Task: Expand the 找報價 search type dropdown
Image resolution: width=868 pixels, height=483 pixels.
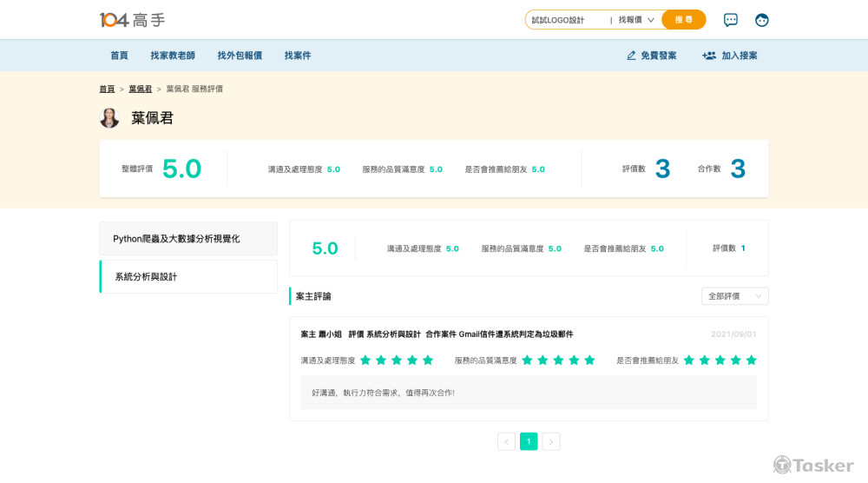Action: 636,20
